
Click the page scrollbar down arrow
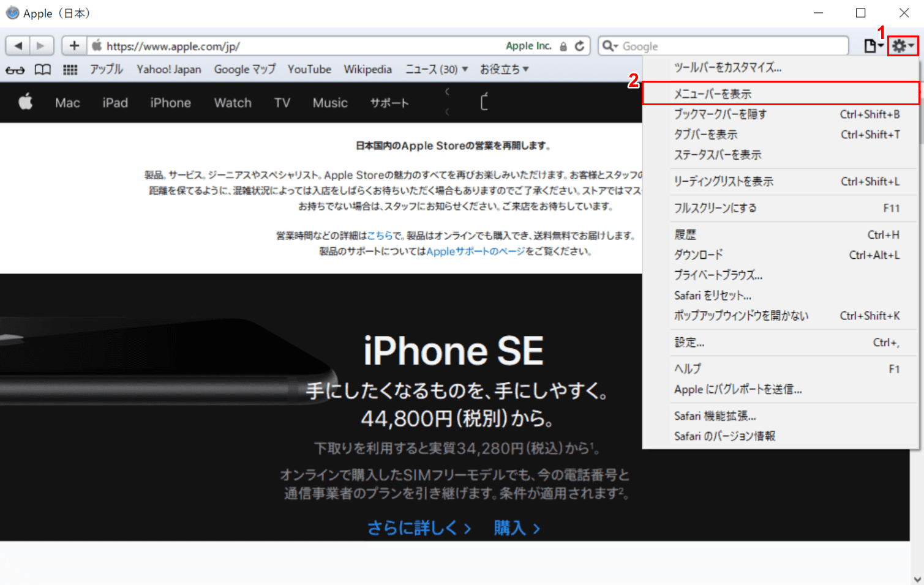click(917, 578)
